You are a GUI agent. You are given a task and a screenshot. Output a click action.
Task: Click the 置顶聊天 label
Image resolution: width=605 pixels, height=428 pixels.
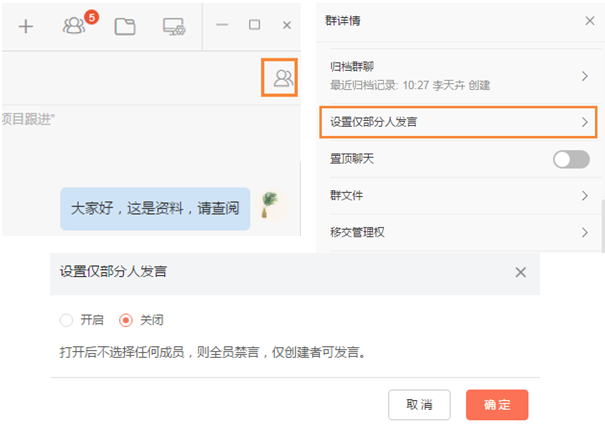pyautogui.click(x=352, y=159)
